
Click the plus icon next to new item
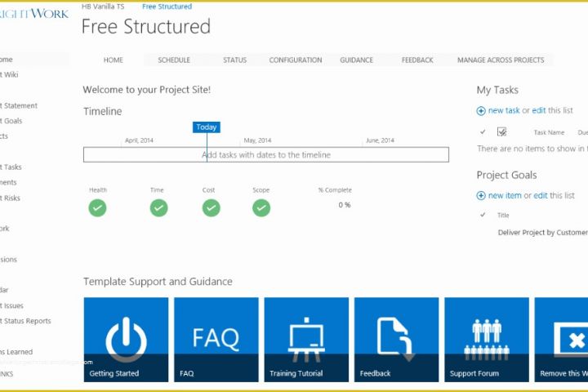pyautogui.click(x=481, y=195)
